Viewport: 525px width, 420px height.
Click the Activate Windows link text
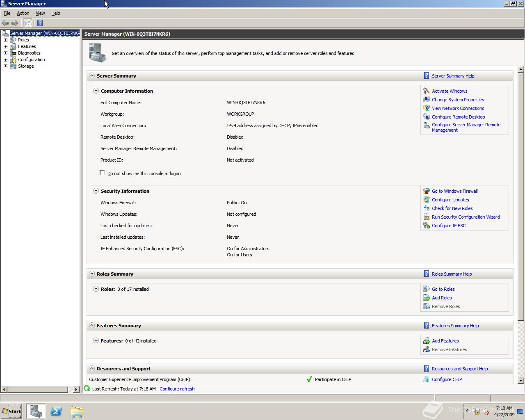click(x=450, y=91)
